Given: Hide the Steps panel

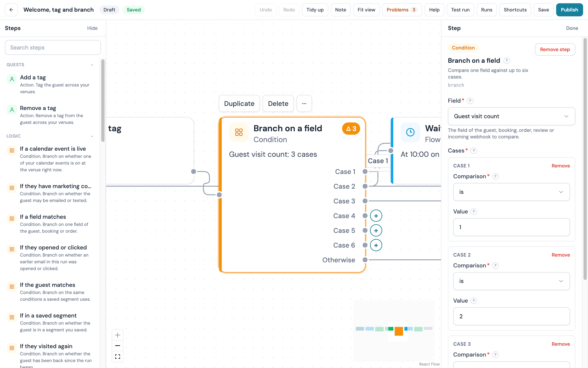Looking at the screenshot, I should (x=92, y=28).
